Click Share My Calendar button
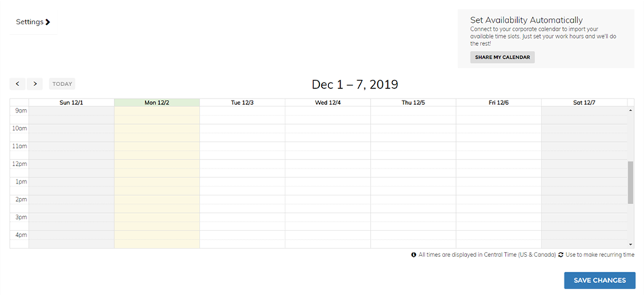 pos(502,57)
